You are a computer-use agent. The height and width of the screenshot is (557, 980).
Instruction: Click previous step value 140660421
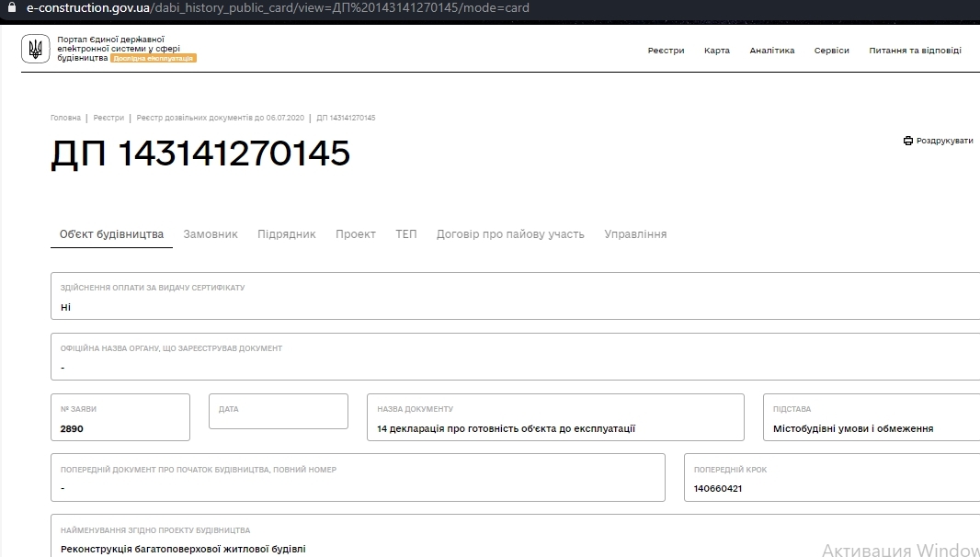click(x=717, y=489)
